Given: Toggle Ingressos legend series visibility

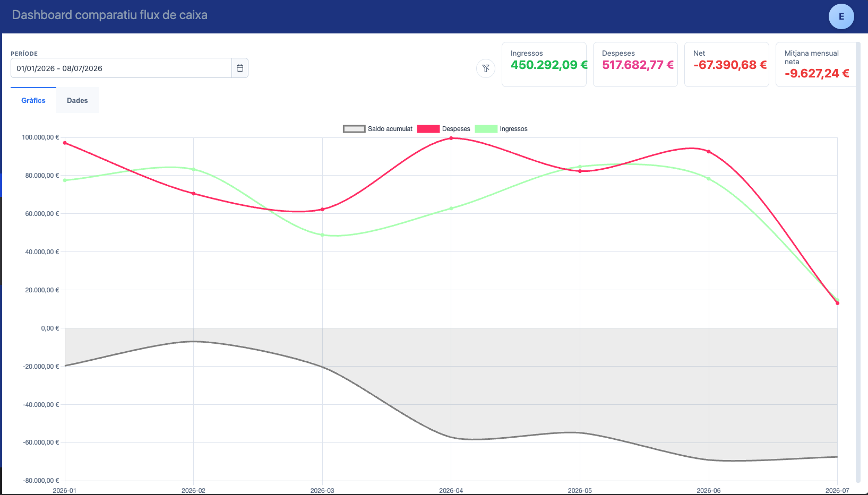Looking at the screenshot, I should click(x=501, y=129).
